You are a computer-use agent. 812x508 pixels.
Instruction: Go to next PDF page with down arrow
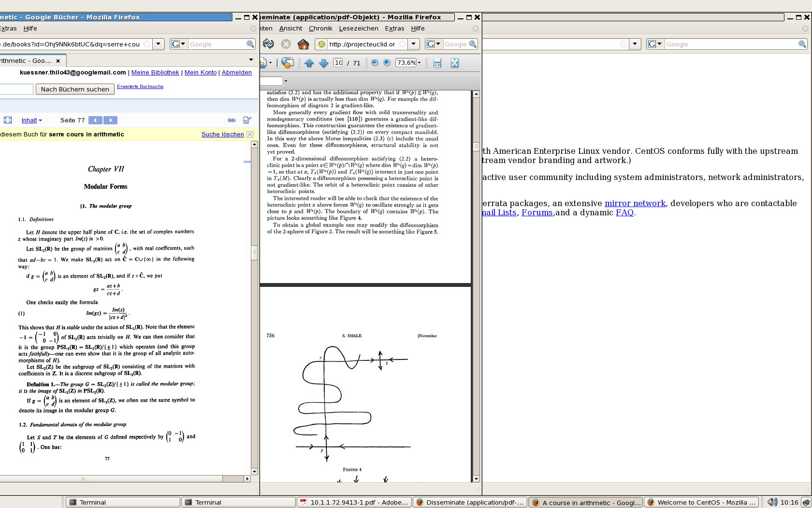click(x=324, y=63)
